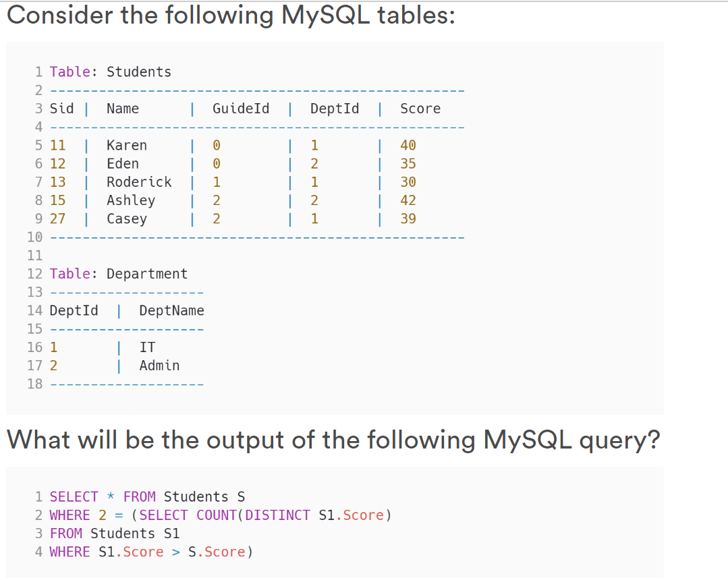Click the IT department name
Viewport: 728px width, 578px height.
point(147,347)
